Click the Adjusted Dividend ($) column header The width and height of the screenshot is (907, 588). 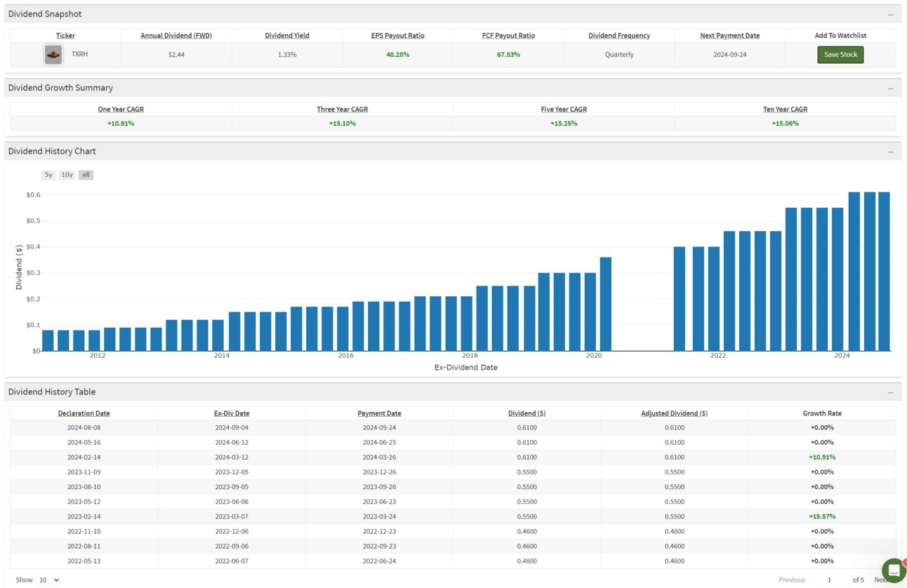point(674,413)
